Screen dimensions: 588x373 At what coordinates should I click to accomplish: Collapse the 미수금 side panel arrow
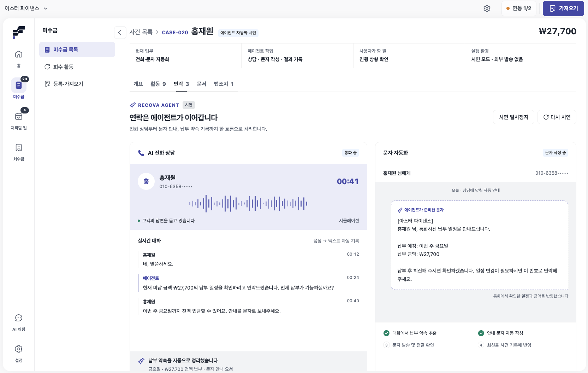120,33
